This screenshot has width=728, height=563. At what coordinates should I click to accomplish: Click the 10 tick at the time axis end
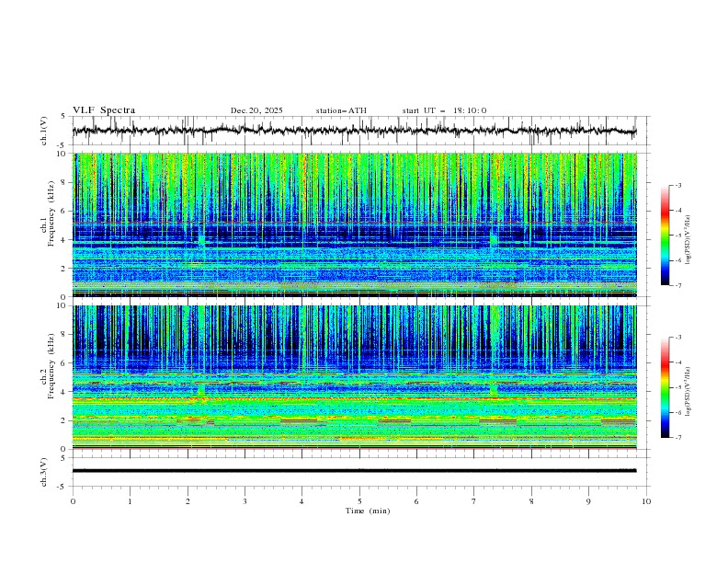646,501
